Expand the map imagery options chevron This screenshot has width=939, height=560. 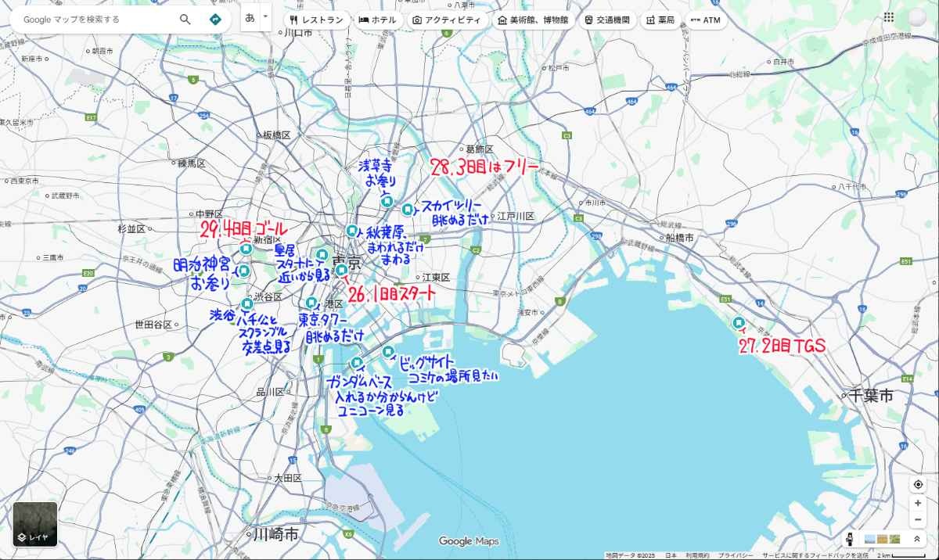917,539
